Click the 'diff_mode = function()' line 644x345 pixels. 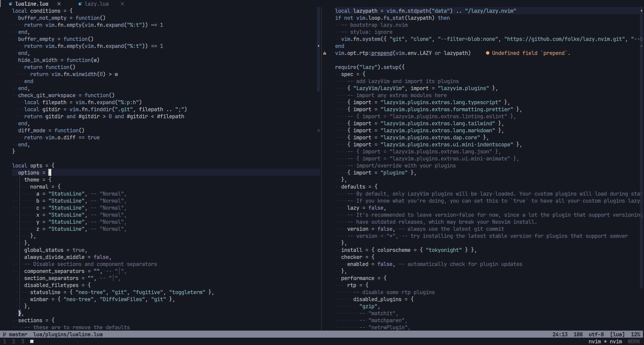[51, 130]
